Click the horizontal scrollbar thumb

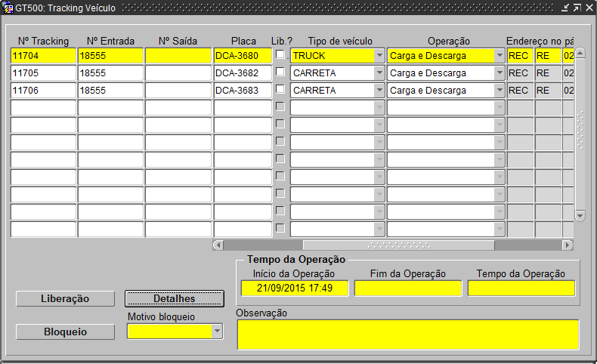tap(399, 245)
